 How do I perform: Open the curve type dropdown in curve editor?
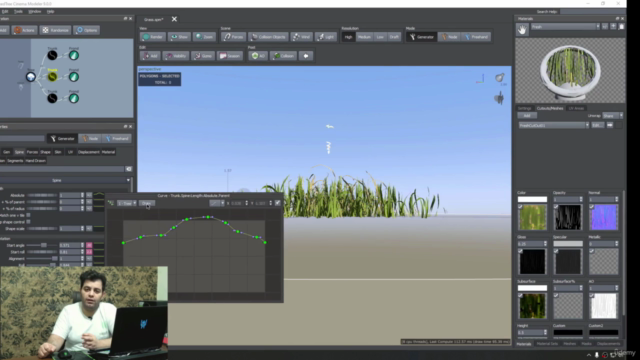[x=217, y=203]
